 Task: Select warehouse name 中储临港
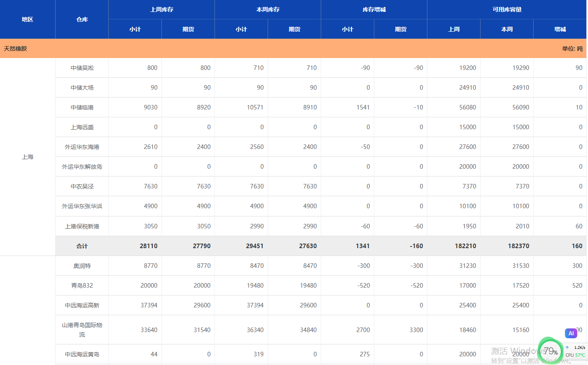pyautogui.click(x=82, y=107)
